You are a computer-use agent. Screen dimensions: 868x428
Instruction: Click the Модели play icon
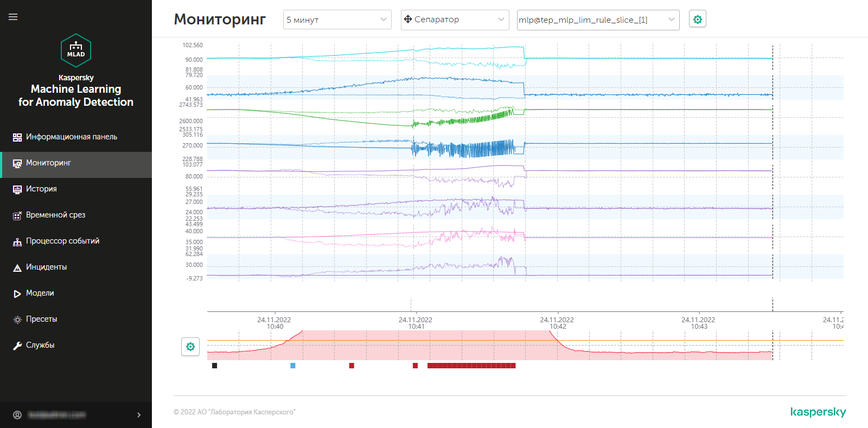[17, 293]
